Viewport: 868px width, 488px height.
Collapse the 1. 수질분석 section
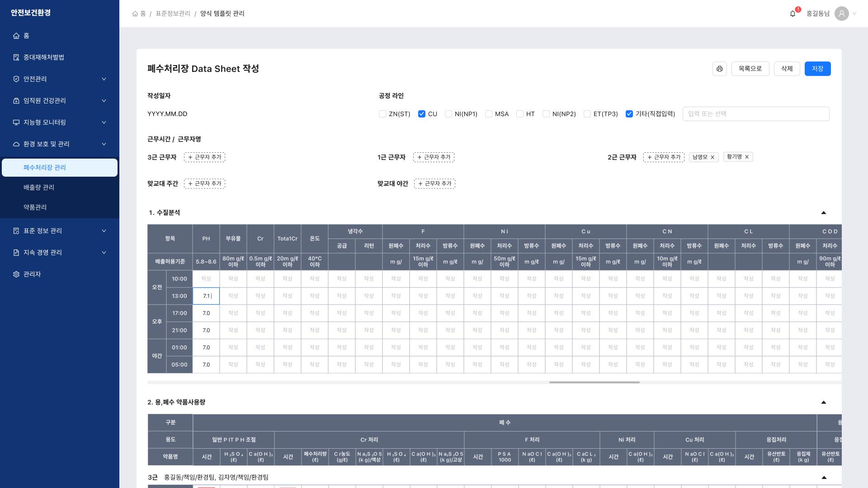[823, 212]
